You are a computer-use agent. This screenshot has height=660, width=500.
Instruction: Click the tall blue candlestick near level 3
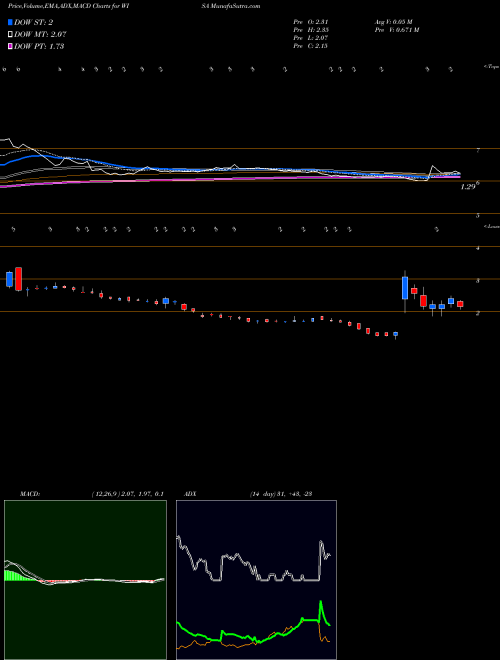405,288
